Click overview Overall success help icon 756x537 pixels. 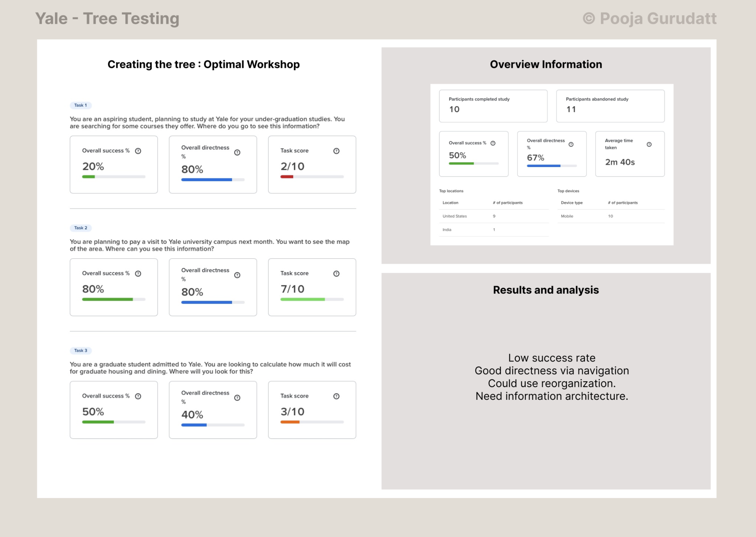(493, 143)
